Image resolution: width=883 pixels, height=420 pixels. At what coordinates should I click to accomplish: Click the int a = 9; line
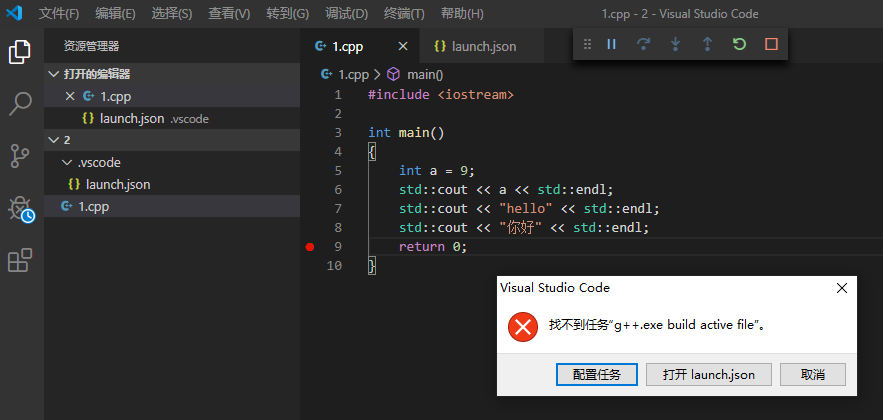pyautogui.click(x=437, y=171)
